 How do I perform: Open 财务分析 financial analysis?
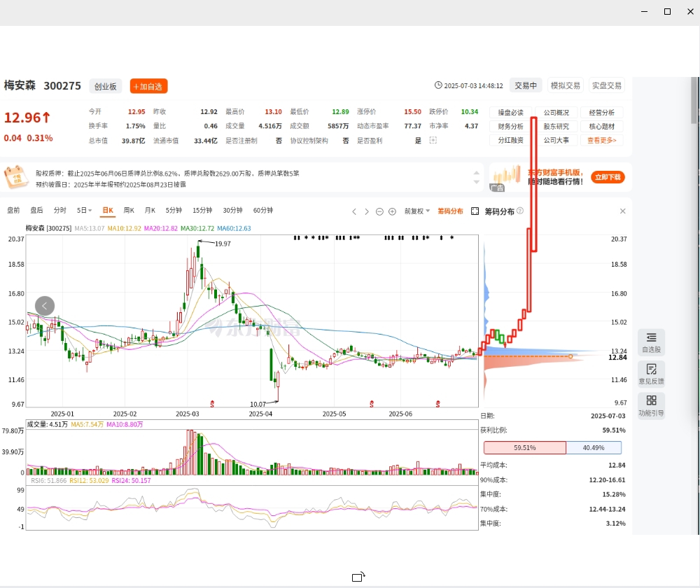510,127
